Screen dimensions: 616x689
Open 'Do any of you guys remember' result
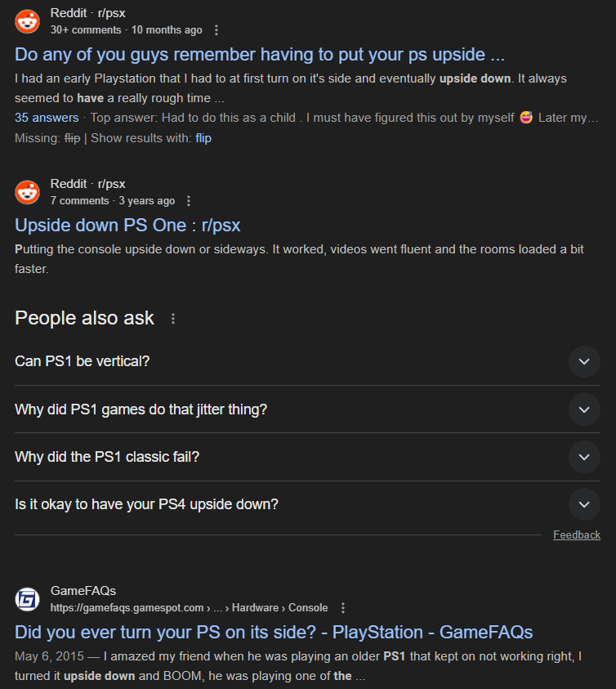260,55
